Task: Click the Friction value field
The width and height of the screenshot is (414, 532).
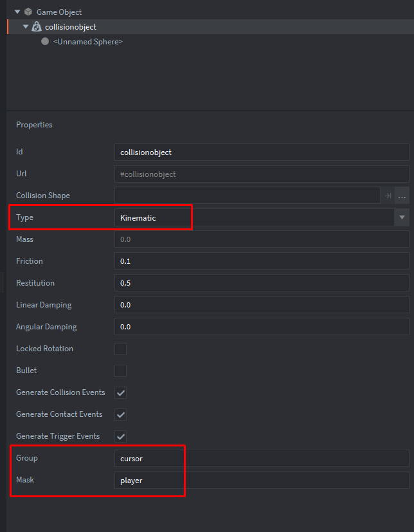Action: point(261,261)
